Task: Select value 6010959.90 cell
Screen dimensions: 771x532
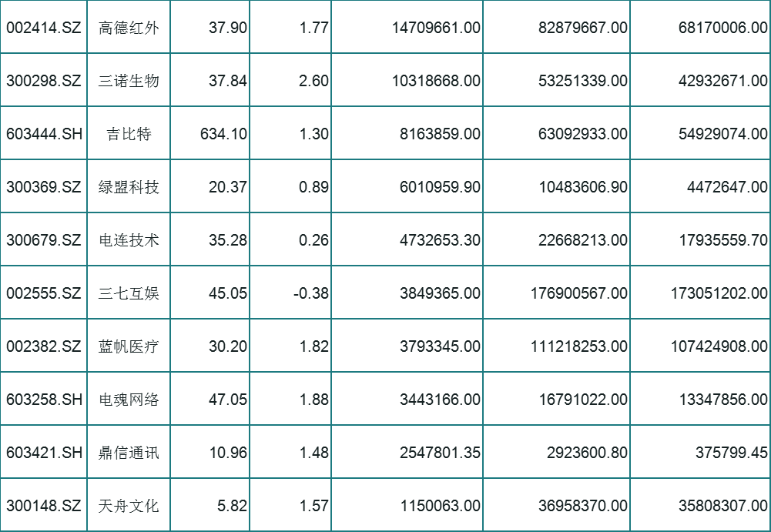Action: pyautogui.click(x=407, y=186)
